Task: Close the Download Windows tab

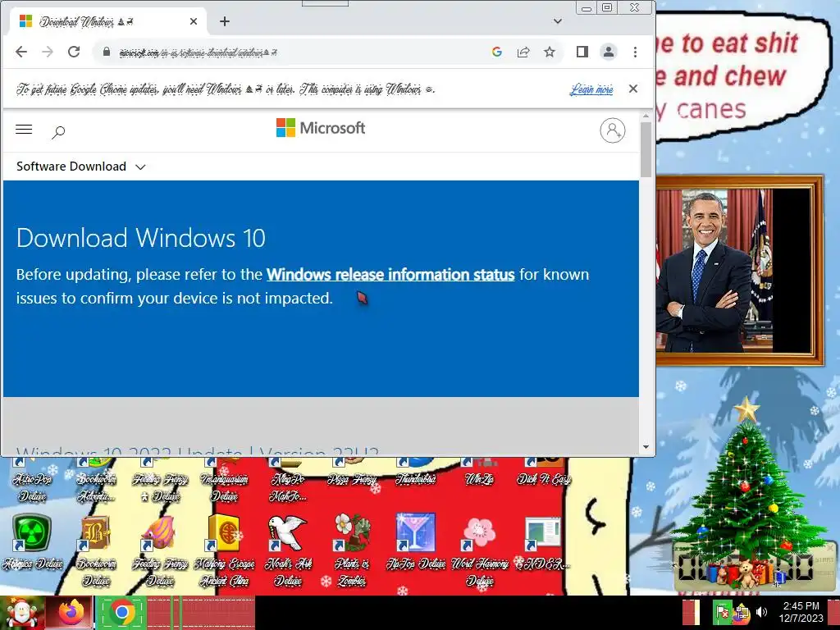Action: [x=194, y=21]
